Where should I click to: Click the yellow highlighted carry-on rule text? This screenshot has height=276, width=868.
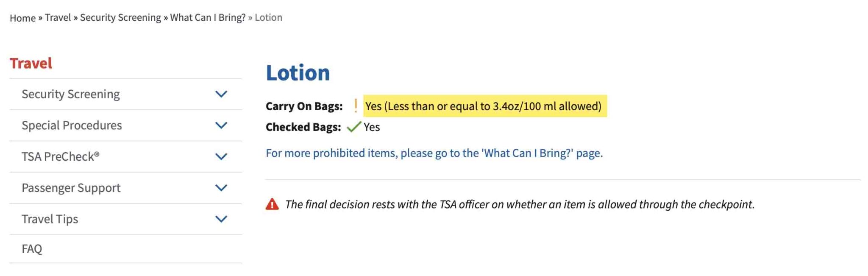483,106
